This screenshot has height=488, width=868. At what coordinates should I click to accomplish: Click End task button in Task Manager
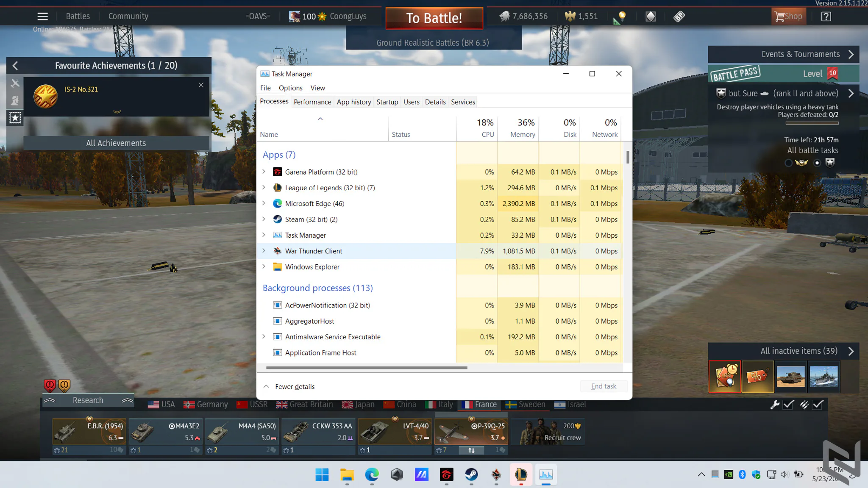tap(604, 386)
